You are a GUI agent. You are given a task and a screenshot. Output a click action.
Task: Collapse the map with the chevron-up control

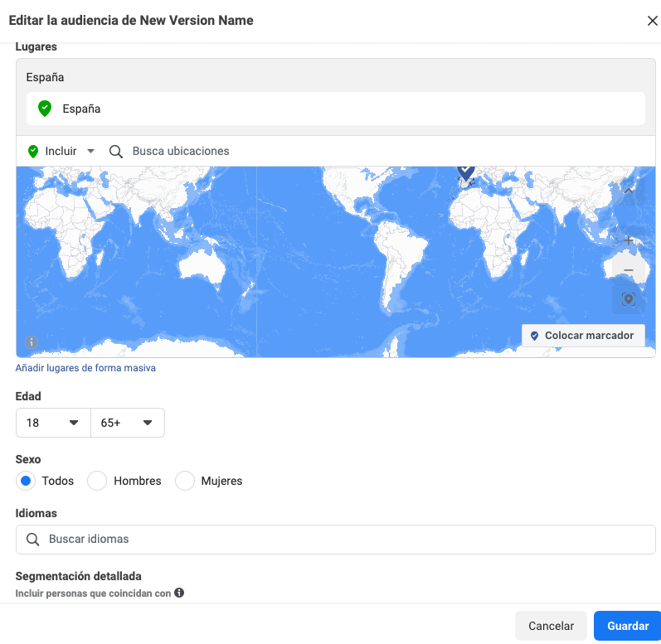[x=629, y=191]
